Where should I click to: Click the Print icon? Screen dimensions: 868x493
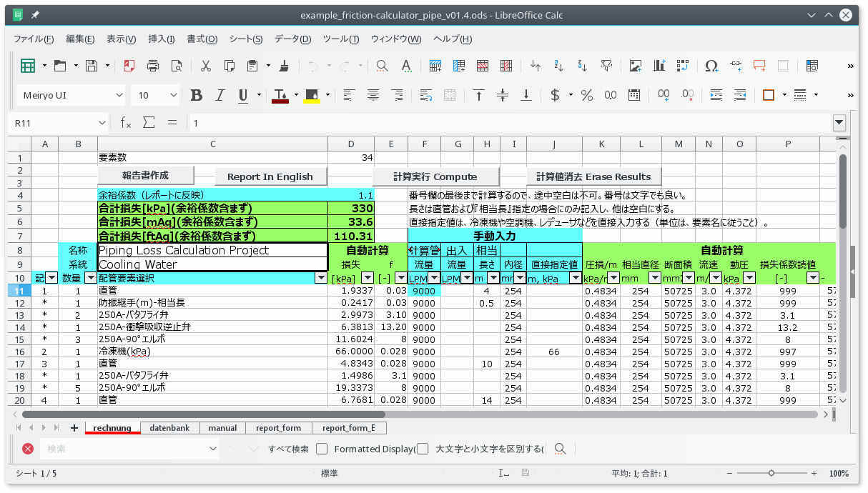tap(153, 66)
